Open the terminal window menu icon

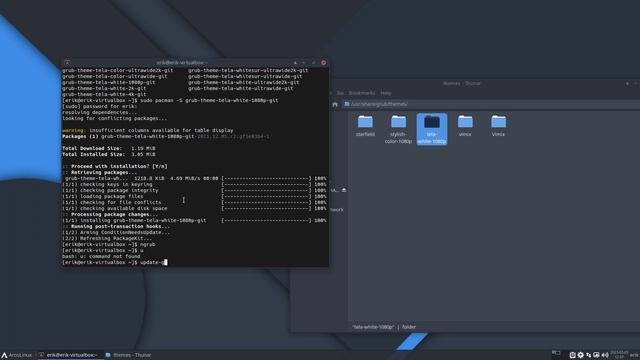[x=67, y=62]
